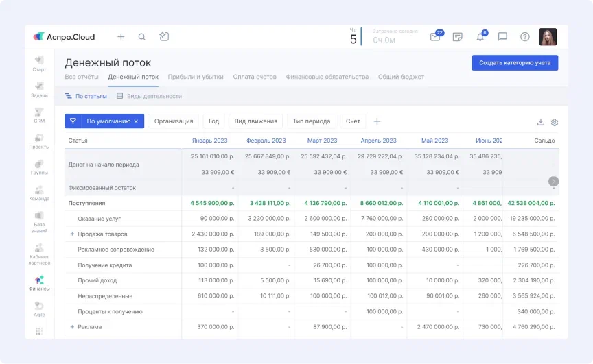593x364 pixels.
Task: Open the Общий бюджет tab
Action: point(401,77)
